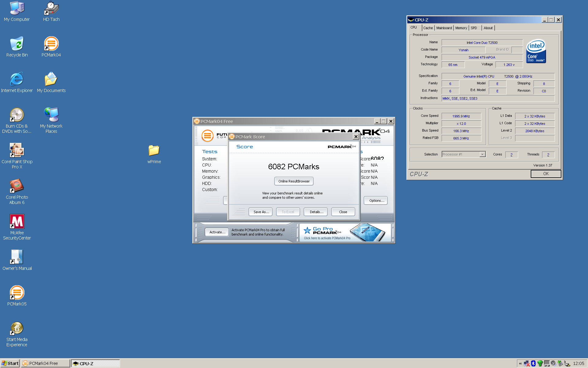
Task: Open My Documents folder icon
Action: point(51,82)
